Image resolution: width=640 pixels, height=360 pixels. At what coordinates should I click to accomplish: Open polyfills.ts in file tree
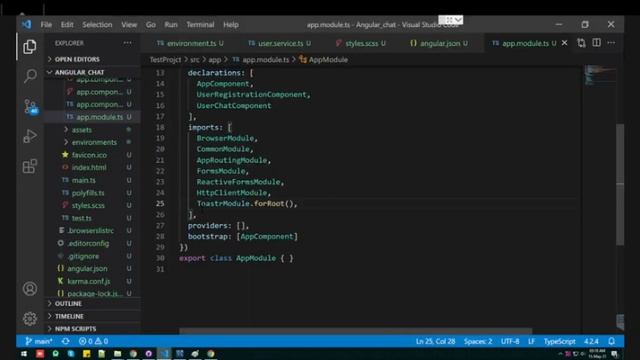click(x=88, y=193)
